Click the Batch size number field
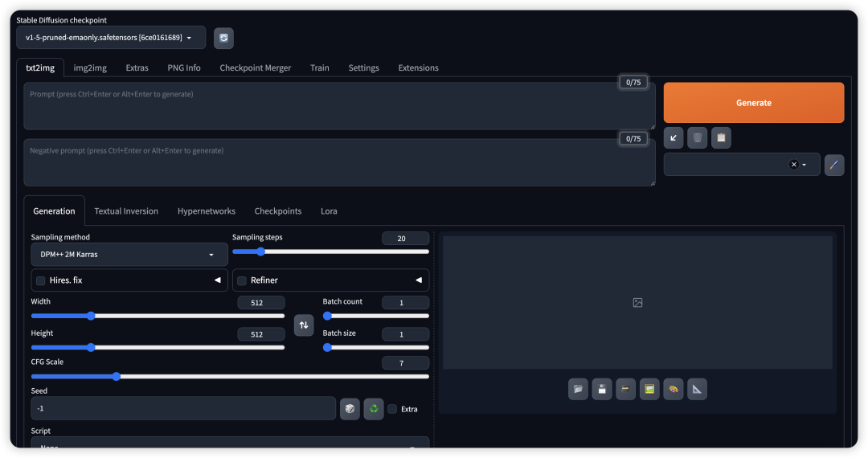The width and height of the screenshot is (868, 458). [405, 334]
